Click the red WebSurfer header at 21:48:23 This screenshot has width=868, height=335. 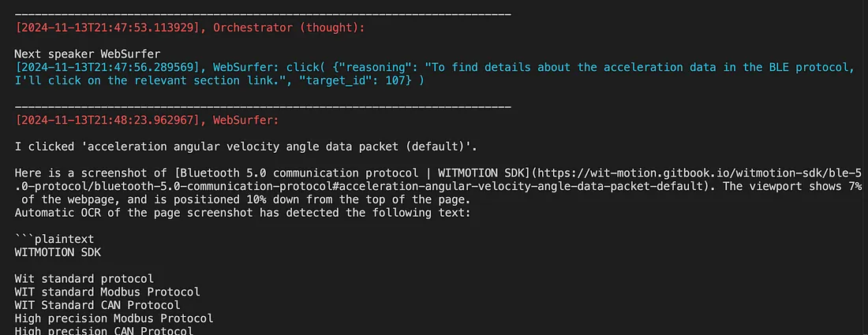tap(148, 120)
